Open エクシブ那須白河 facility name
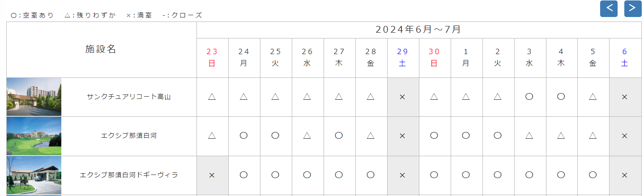The width and height of the screenshot is (644, 196). pyautogui.click(x=128, y=136)
